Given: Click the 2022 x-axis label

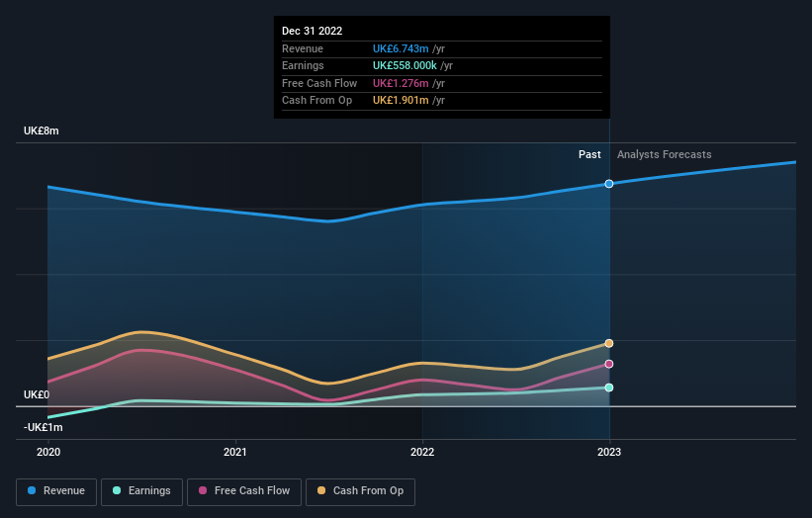Looking at the screenshot, I should click(x=422, y=452).
